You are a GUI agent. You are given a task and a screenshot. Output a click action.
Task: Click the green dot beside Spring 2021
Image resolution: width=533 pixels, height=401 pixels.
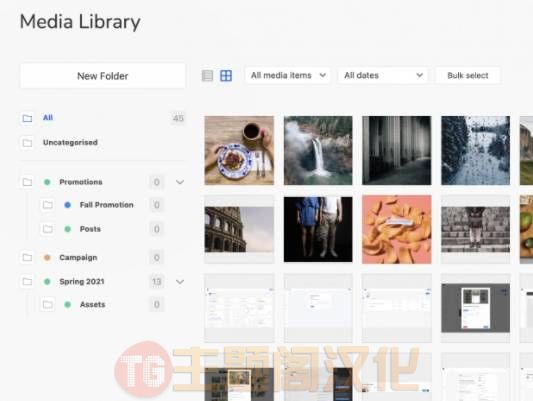pyautogui.click(x=47, y=282)
